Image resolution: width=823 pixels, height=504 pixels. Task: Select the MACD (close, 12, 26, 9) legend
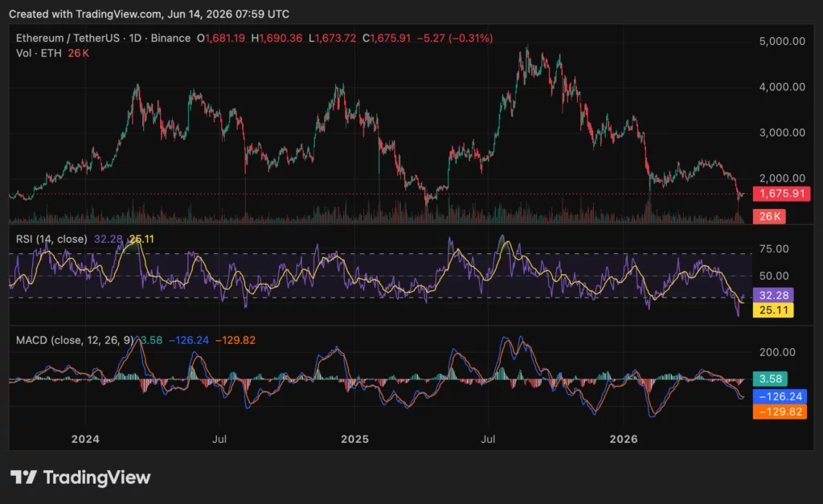tap(75, 340)
